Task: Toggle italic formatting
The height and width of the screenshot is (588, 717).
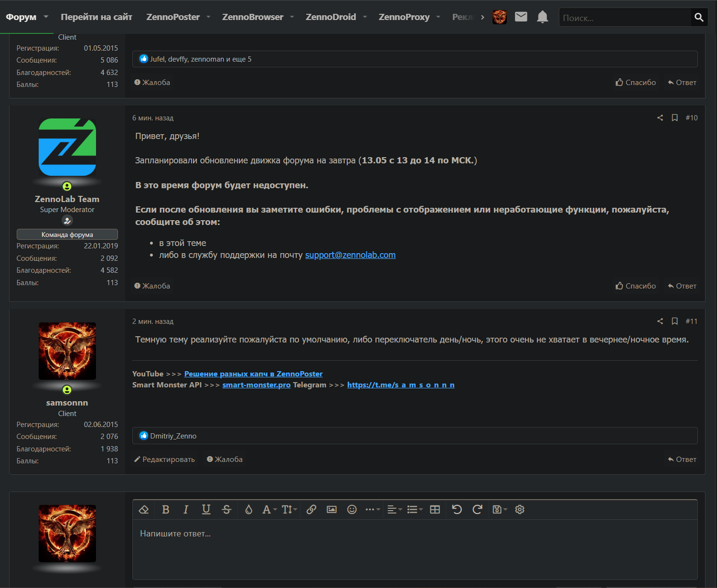Action: (186, 509)
